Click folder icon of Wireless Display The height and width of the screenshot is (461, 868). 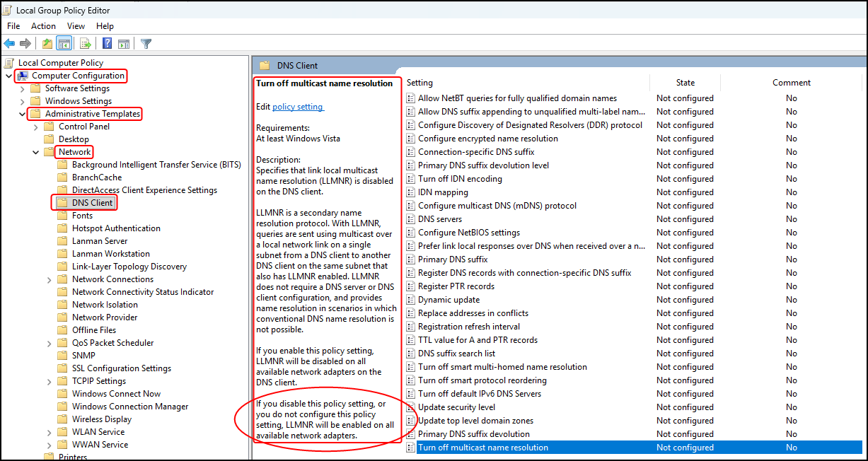63,419
